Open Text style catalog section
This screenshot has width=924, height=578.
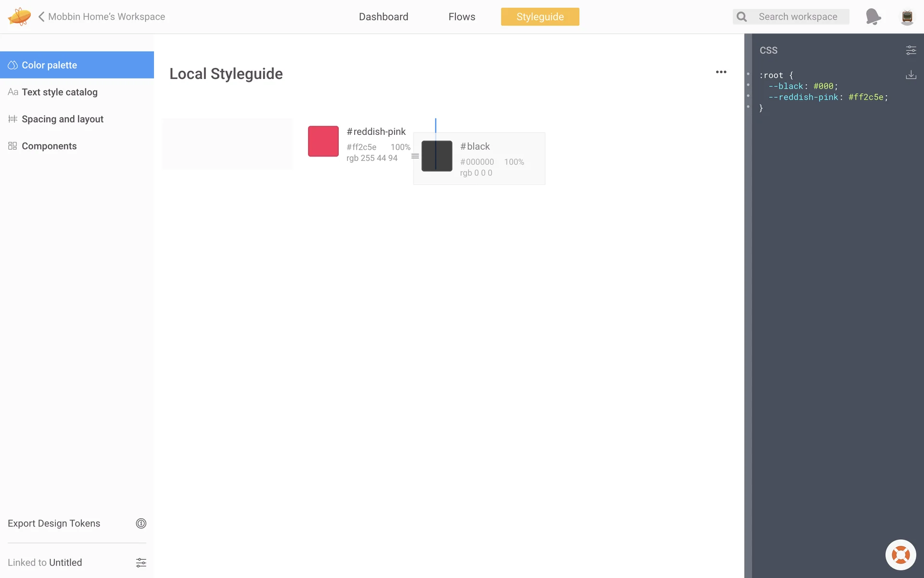(59, 92)
